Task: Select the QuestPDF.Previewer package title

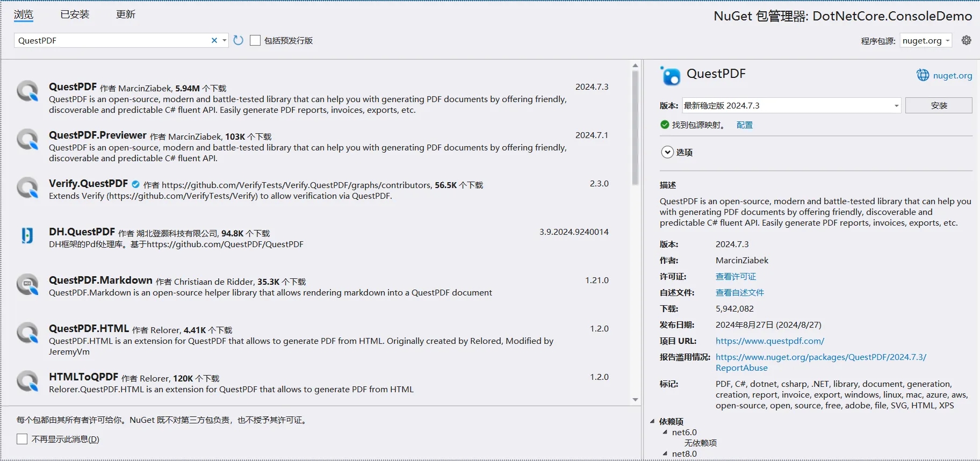Action: click(98, 135)
